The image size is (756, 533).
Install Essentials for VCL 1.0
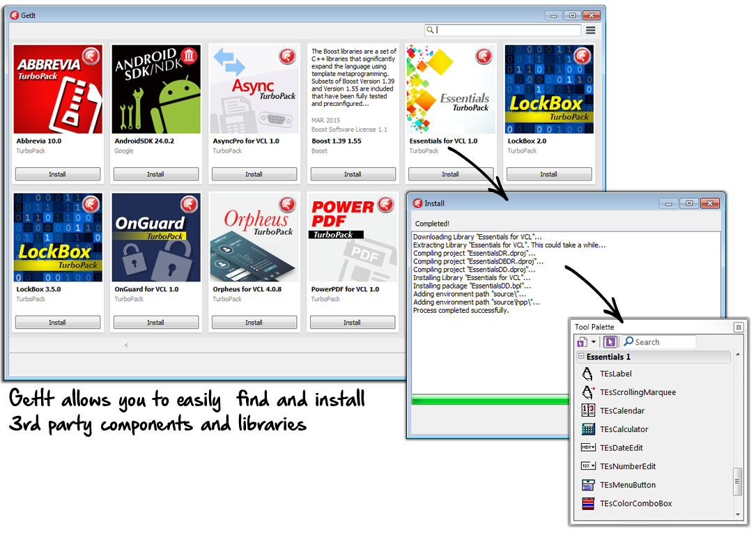[451, 174]
